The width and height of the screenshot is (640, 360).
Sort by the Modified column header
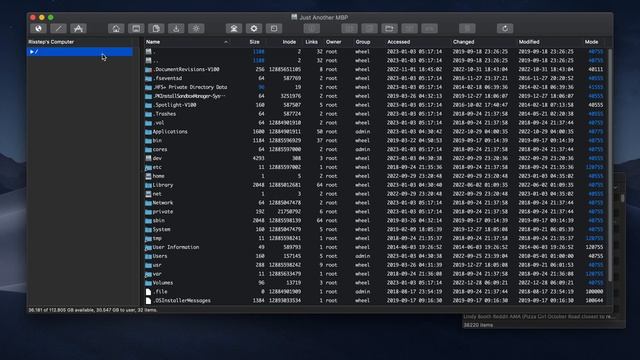[529, 42]
